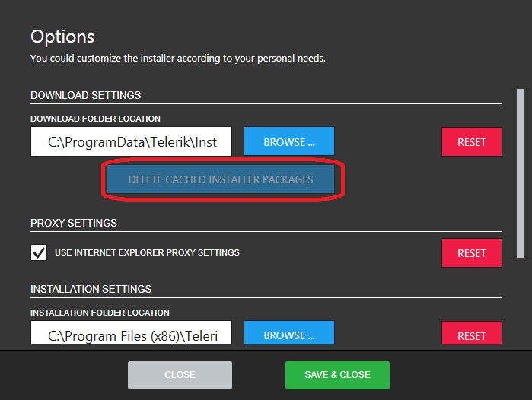Select the Download Settings section header
Screen dimensions: 532x400
pyautogui.click(x=86, y=95)
